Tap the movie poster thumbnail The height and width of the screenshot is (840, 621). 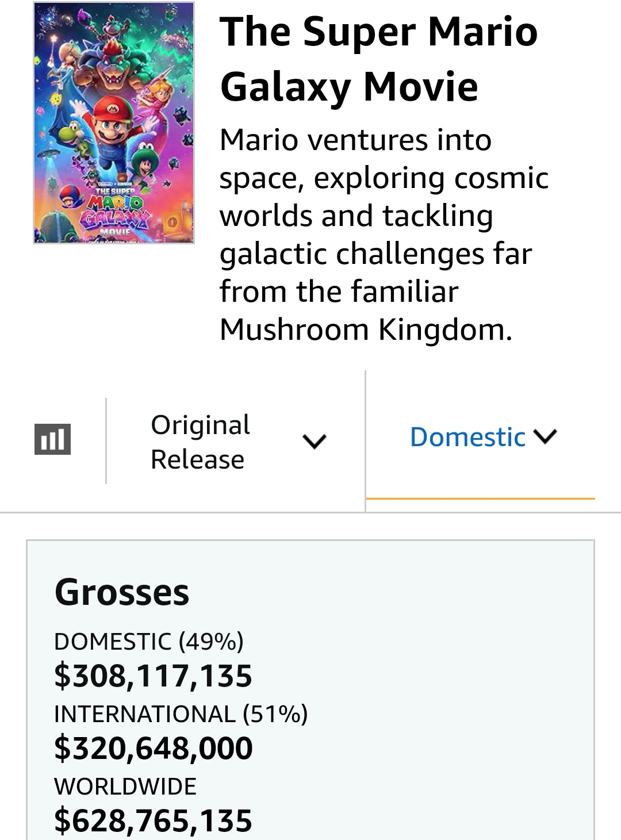click(114, 123)
